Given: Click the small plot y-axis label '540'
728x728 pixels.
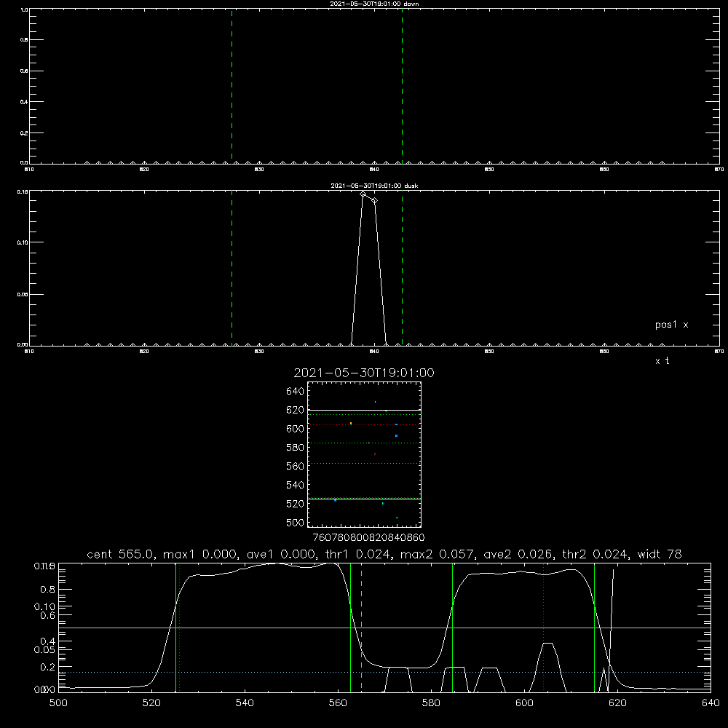Looking at the screenshot, I should tap(296, 485).
